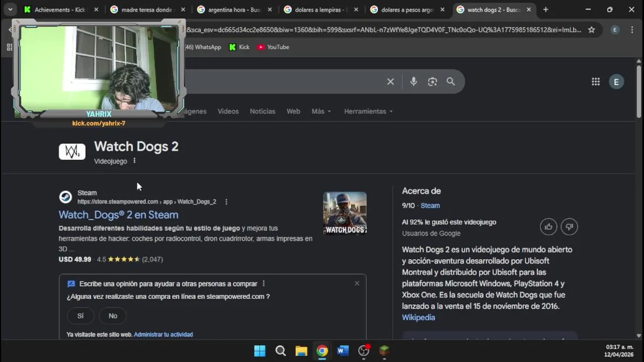Open opinion card three-dot options

264,284
